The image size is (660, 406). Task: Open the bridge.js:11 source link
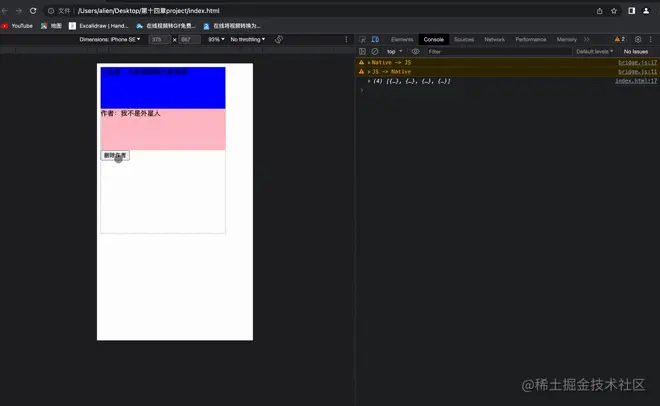(x=637, y=72)
